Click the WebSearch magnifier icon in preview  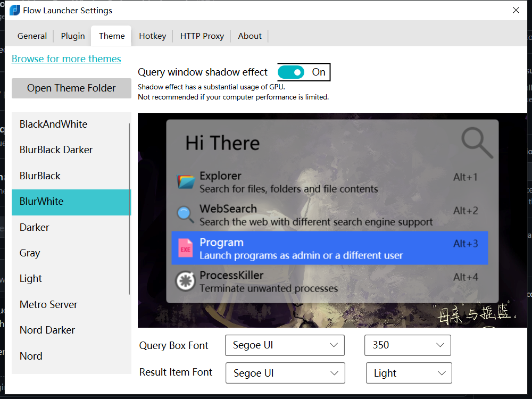[185, 214]
